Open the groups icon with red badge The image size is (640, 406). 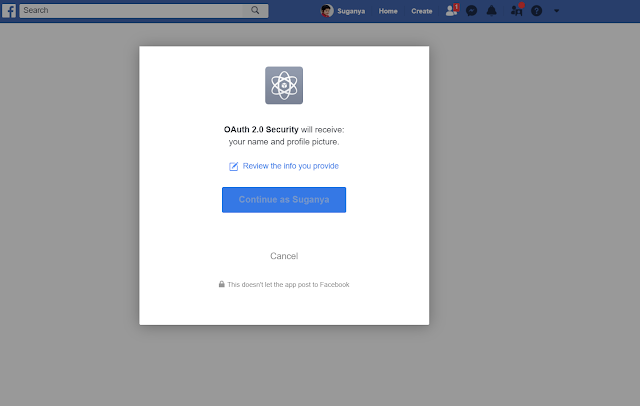coord(517,10)
